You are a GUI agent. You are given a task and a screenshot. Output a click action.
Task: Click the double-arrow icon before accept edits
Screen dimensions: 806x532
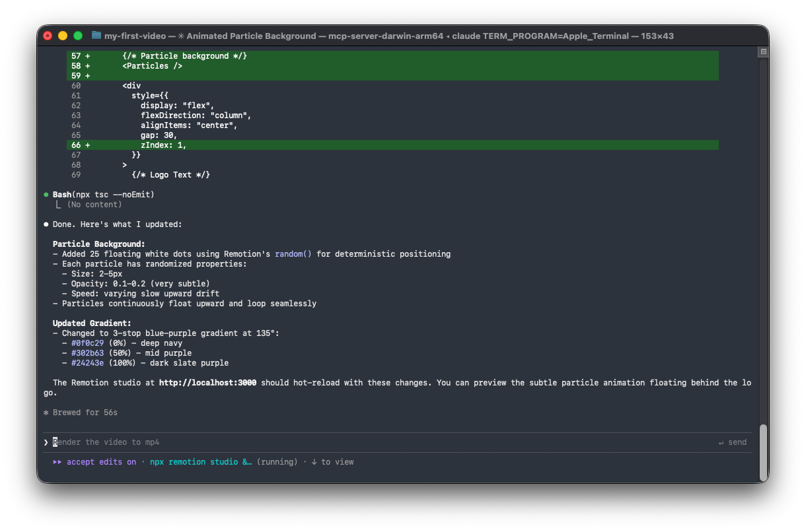click(57, 462)
